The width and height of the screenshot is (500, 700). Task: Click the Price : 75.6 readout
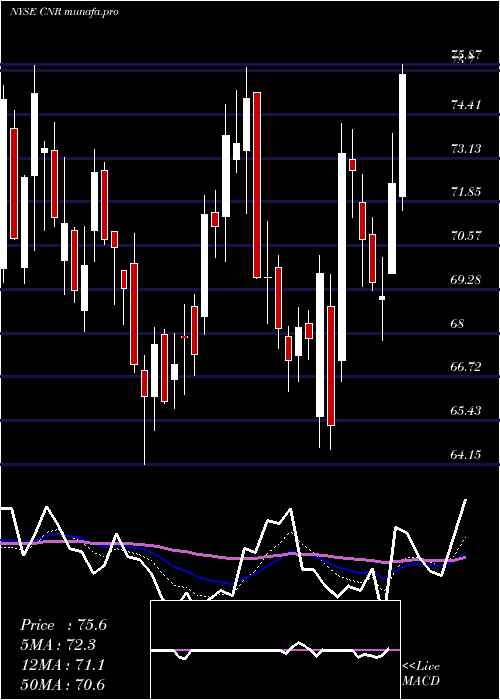pos(63,625)
